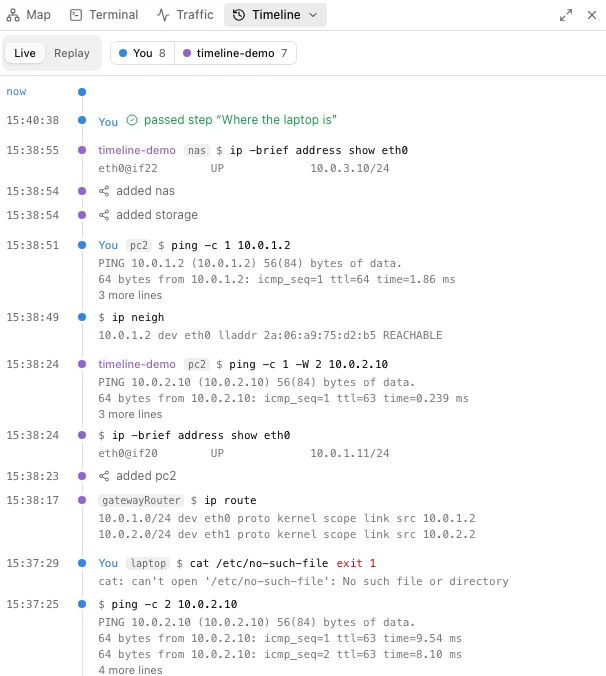
Task: Open passed step "Where the laptop is"
Action: point(240,120)
